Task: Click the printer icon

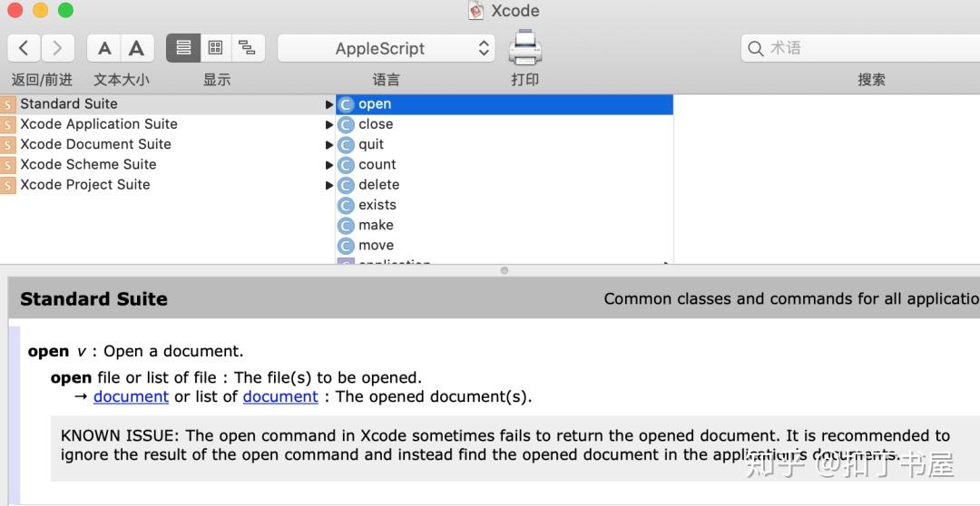Action: (x=525, y=47)
